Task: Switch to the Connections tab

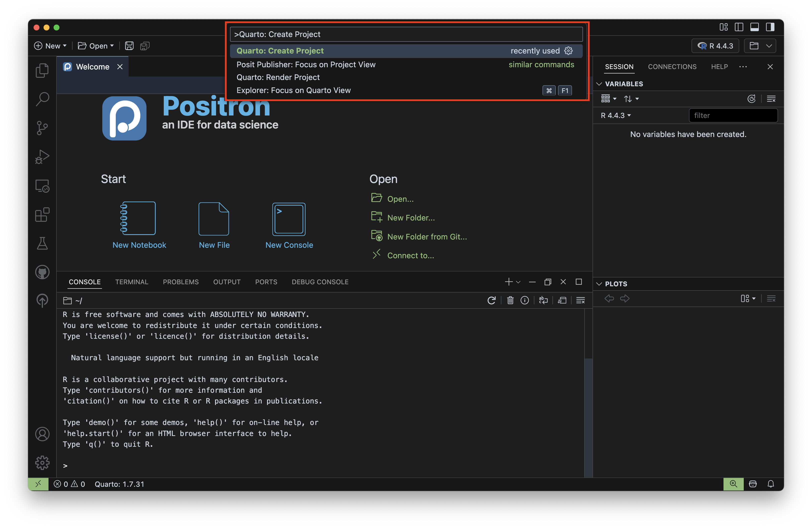Action: click(672, 66)
